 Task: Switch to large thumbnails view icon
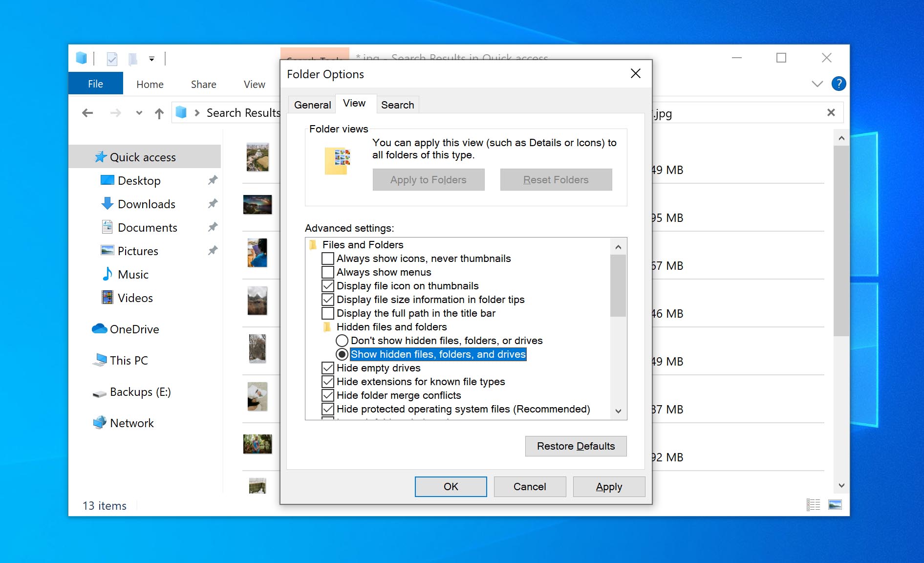tap(835, 505)
